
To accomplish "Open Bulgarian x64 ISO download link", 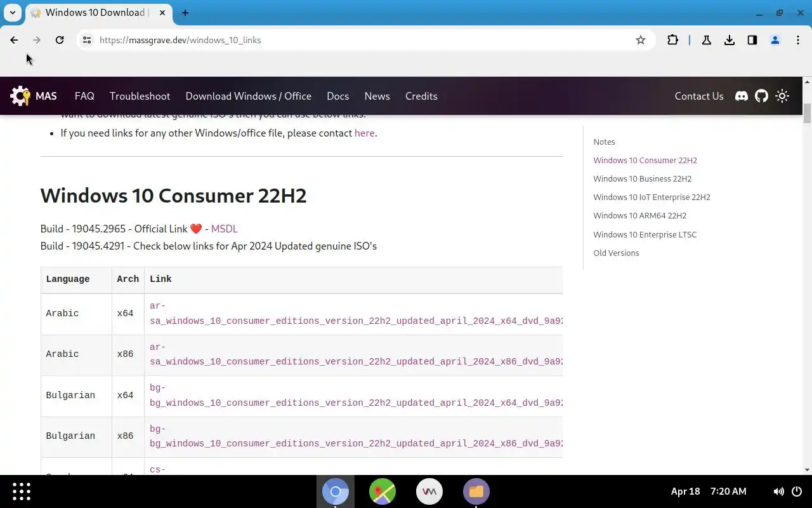I will coord(356,395).
